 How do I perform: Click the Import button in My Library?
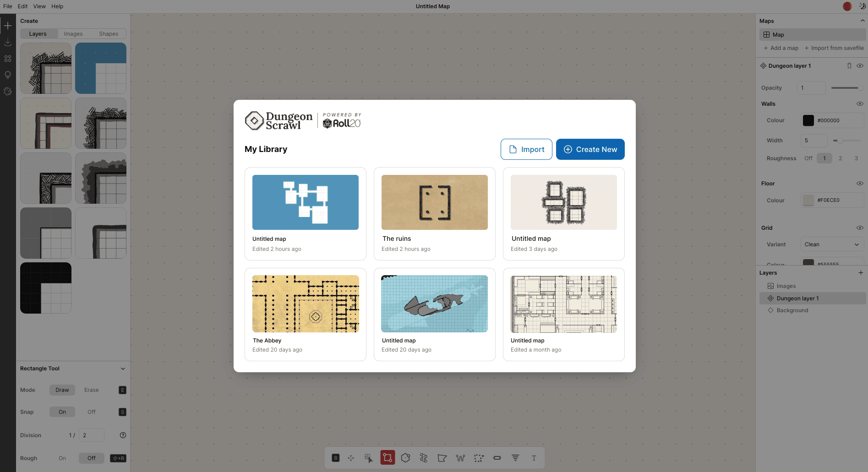[526, 149]
